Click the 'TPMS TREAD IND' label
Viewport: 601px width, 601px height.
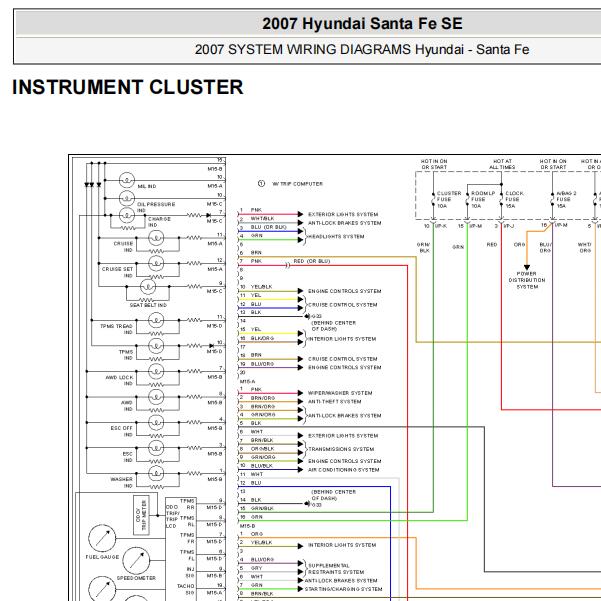click(117, 329)
